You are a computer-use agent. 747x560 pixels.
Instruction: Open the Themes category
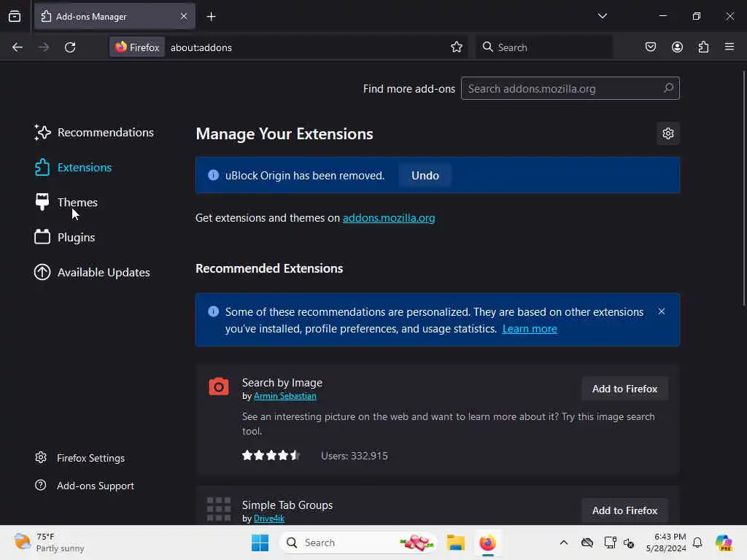(x=66, y=203)
